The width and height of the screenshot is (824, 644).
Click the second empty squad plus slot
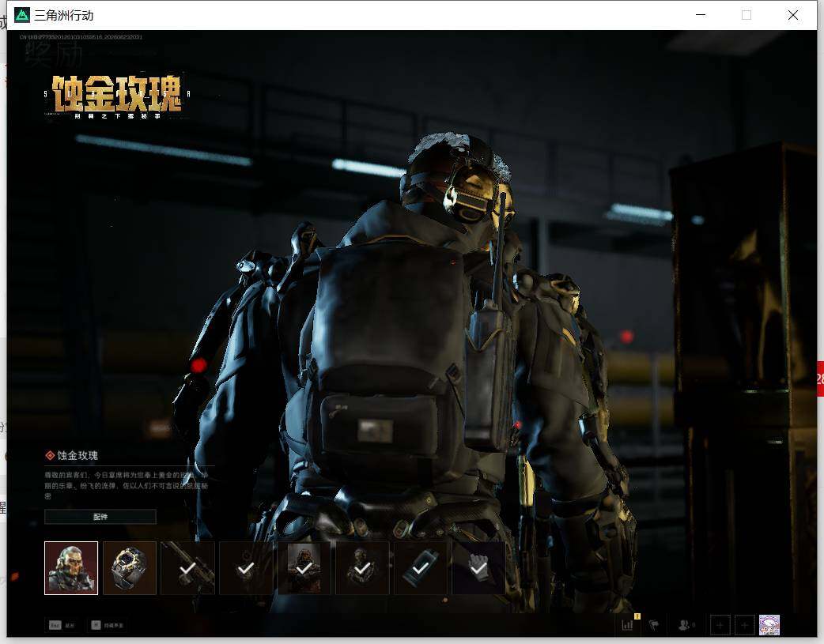[745, 625]
